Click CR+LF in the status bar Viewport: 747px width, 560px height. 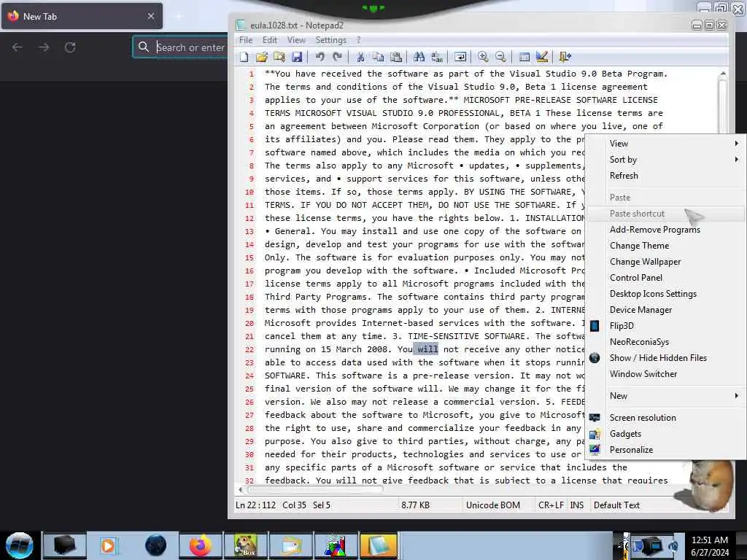point(551,505)
